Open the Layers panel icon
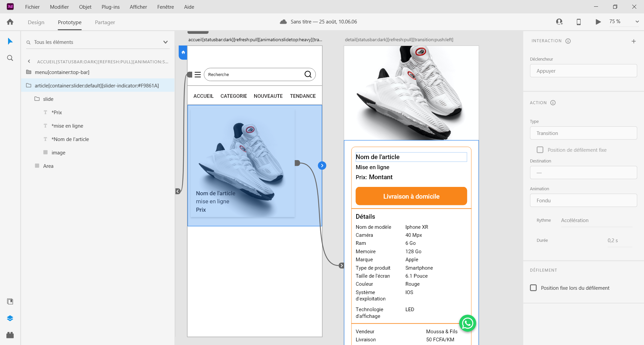This screenshot has width=644, height=345. 10,318
